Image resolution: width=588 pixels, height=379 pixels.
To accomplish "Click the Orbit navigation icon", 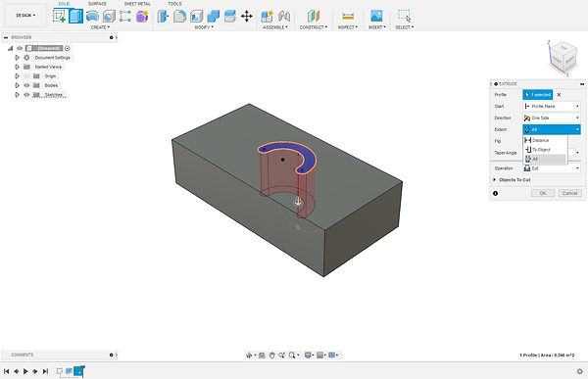I will coord(249,355).
